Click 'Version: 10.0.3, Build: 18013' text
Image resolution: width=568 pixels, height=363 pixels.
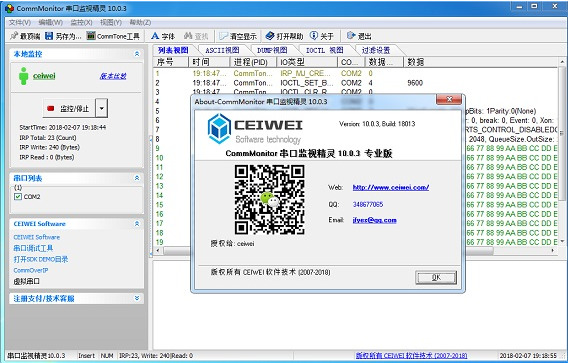pyautogui.click(x=377, y=124)
